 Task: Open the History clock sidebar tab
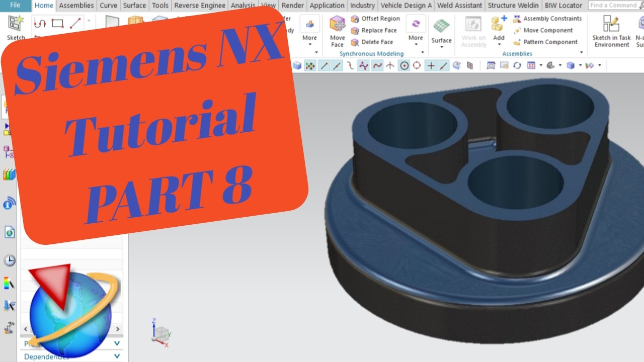pos(9,260)
